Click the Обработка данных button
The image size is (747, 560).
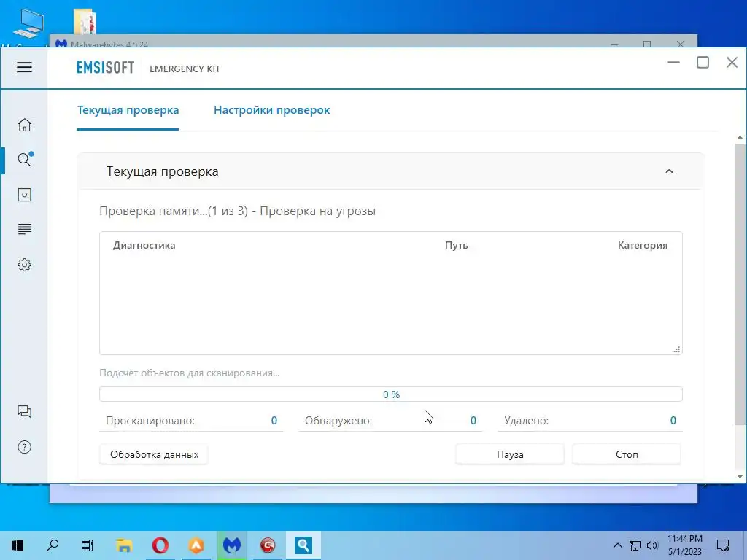[154, 454]
